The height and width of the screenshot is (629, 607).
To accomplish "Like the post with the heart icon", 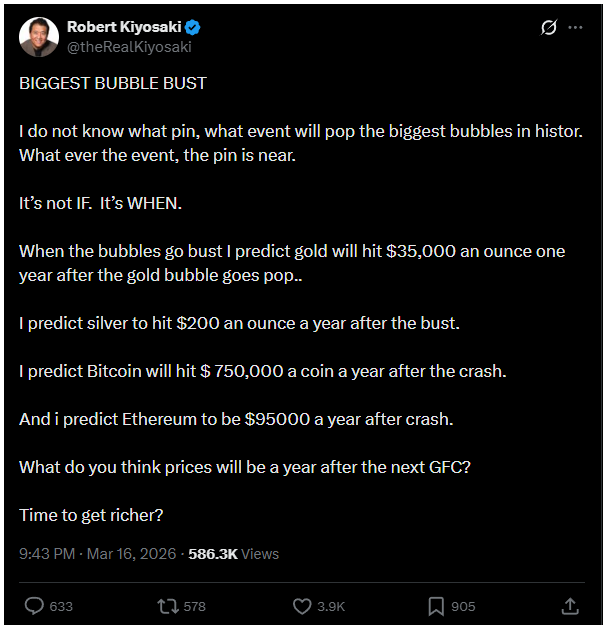I will pos(302,606).
